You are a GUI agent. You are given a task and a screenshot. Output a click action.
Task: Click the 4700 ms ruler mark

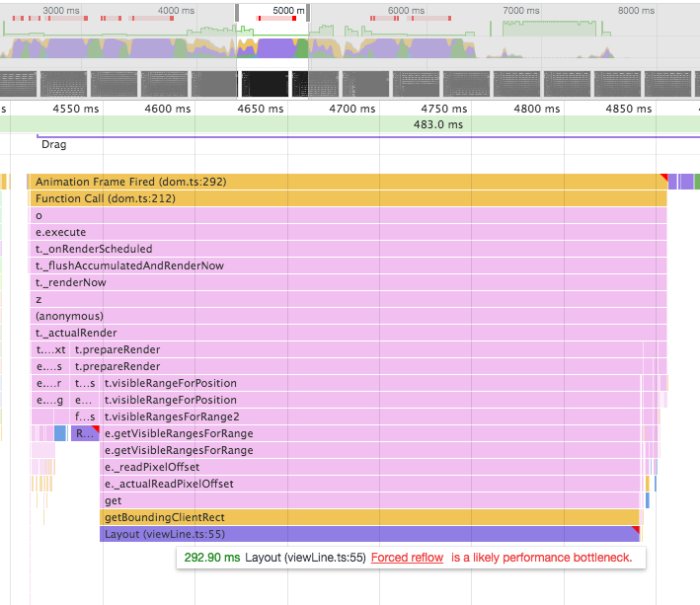pyautogui.click(x=352, y=109)
